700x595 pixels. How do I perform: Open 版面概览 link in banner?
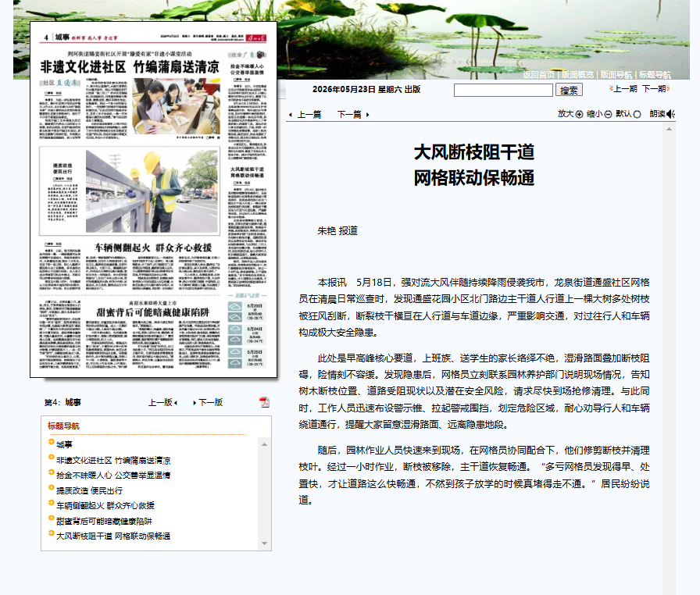[577, 74]
